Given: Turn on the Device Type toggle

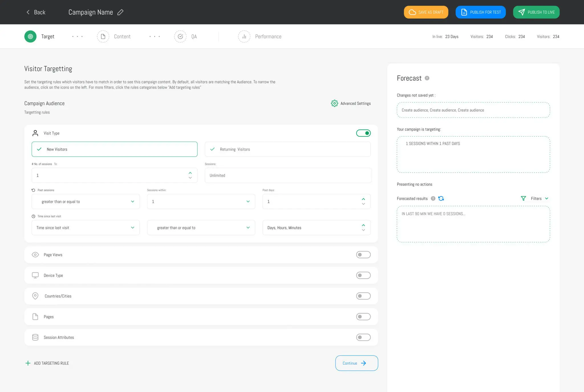Looking at the screenshot, I should (363, 275).
